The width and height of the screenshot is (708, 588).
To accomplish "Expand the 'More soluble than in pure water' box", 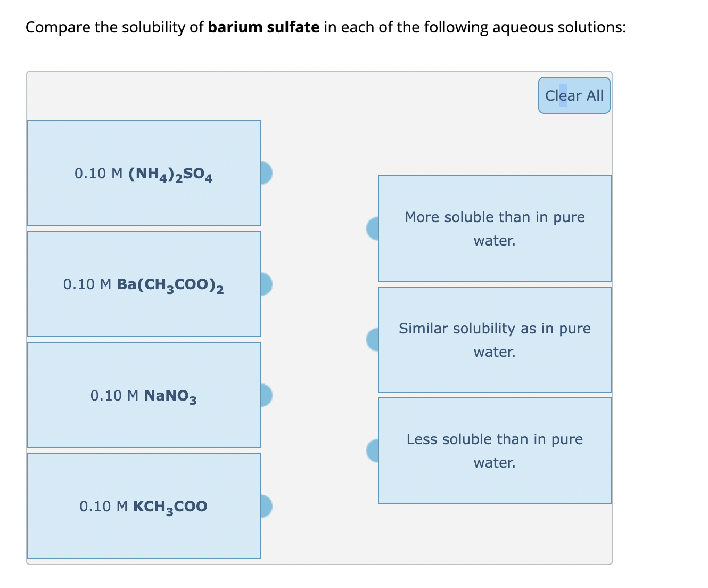I will (x=495, y=228).
